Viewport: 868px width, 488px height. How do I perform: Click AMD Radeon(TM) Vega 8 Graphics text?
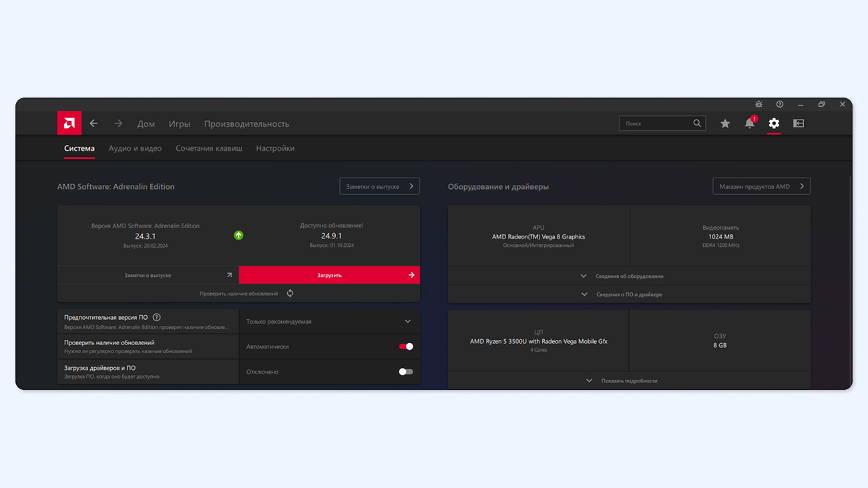pos(538,236)
